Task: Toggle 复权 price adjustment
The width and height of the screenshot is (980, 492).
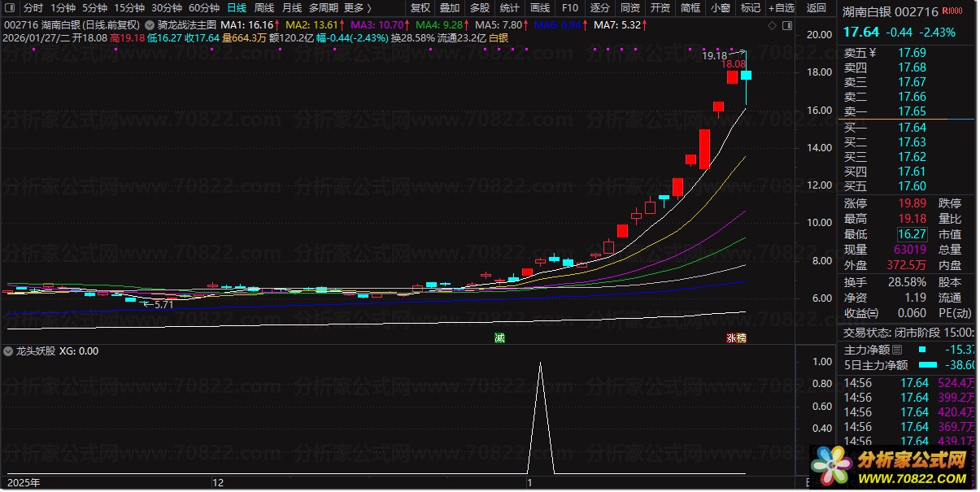Action: tap(420, 8)
